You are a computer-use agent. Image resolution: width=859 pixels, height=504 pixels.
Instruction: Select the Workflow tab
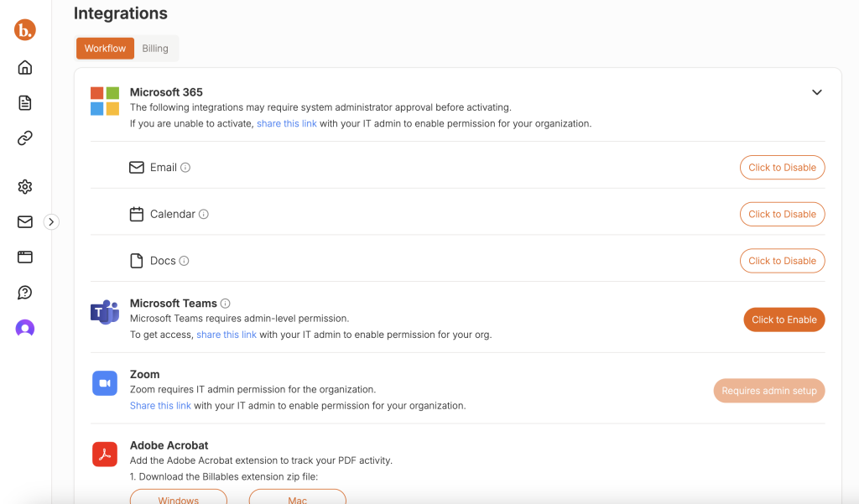105,49
